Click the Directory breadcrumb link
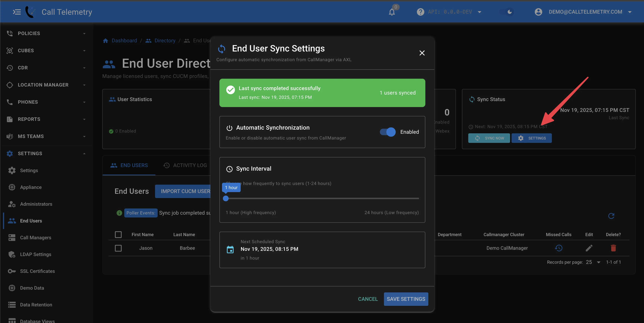The image size is (644, 323). [x=165, y=40]
